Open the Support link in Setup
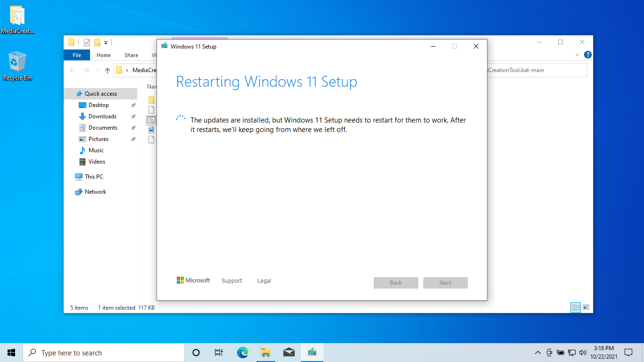Viewport: 644px width, 362px height. 232,280
